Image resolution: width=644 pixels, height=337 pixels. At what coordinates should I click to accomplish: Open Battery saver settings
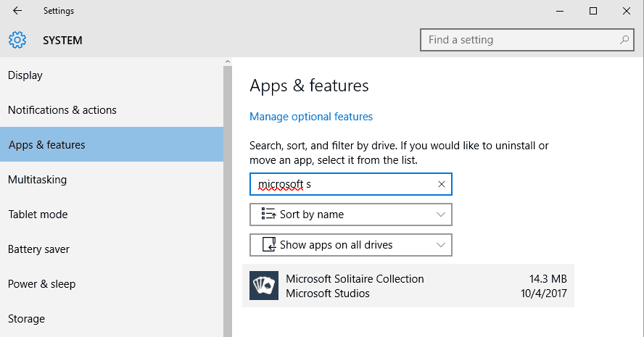pos(112,249)
